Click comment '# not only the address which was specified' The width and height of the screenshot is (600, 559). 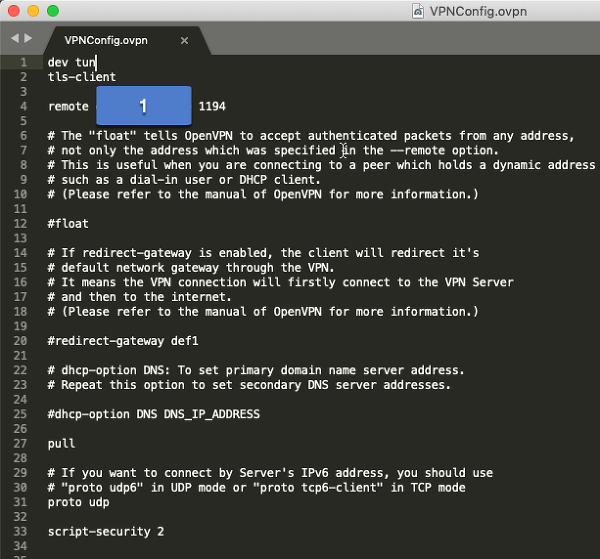point(273,150)
